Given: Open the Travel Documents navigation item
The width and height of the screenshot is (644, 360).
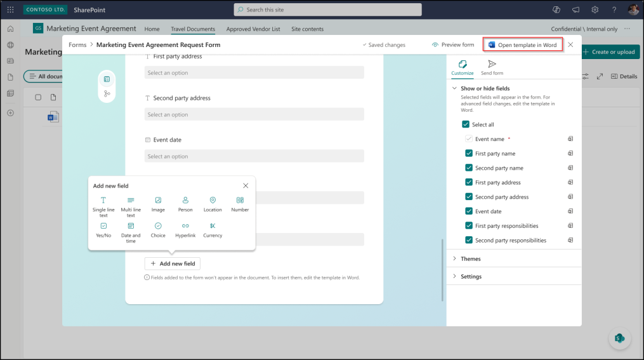Looking at the screenshot, I should (x=193, y=29).
